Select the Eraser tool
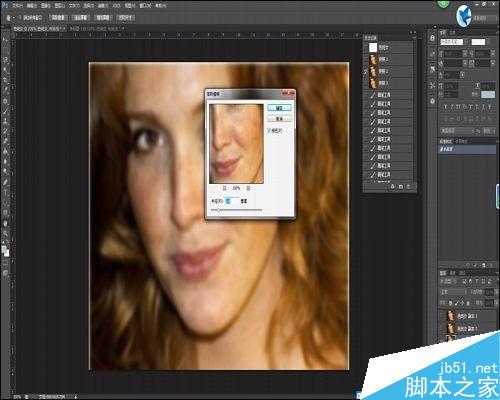Image resolution: width=500 pixels, height=400 pixels. tap(5, 141)
